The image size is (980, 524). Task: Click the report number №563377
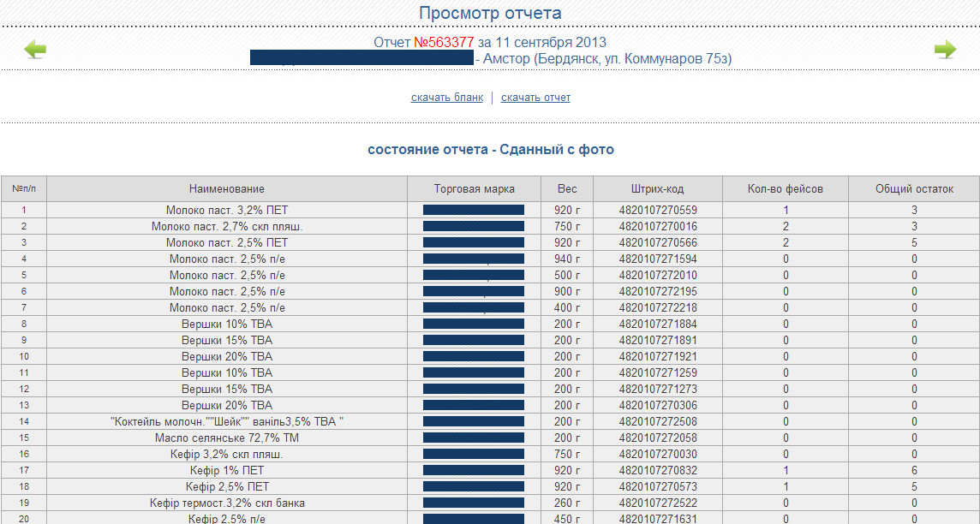pos(444,42)
